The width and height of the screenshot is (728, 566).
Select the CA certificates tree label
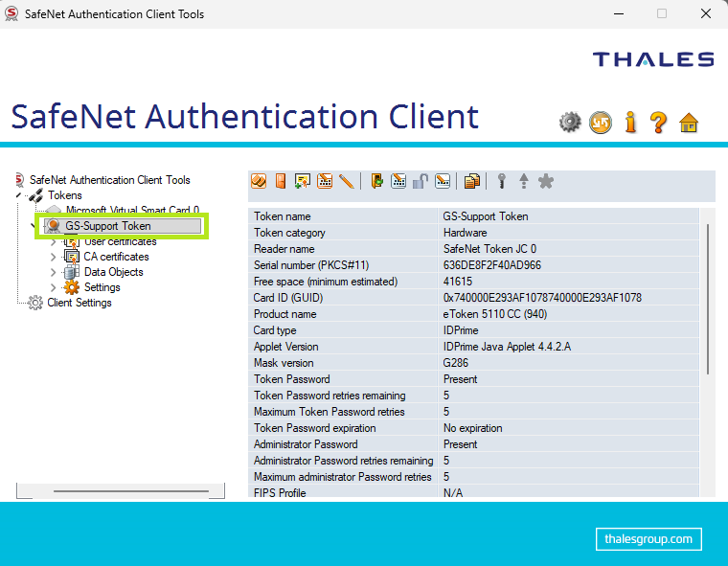click(x=116, y=257)
